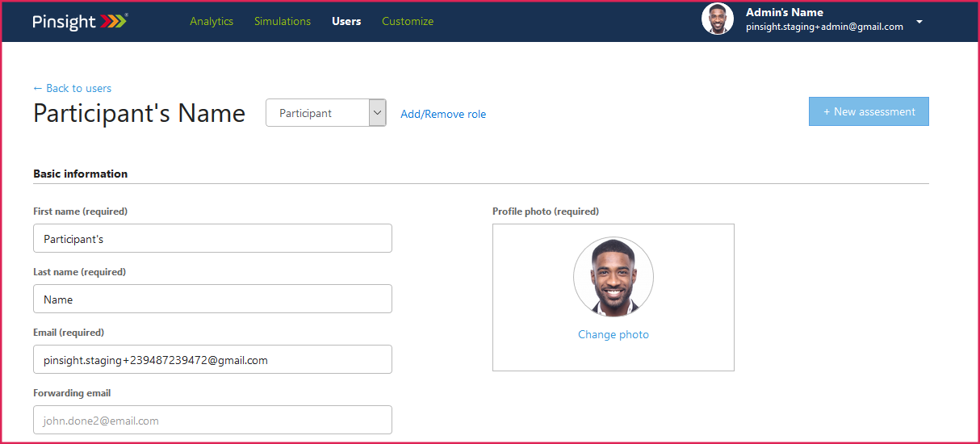Click the admin avatar in header
The height and width of the screenshot is (444, 980).
(x=717, y=19)
